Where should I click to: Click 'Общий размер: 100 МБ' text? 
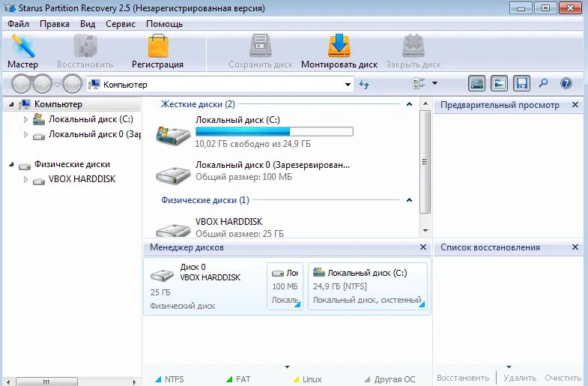[243, 177]
